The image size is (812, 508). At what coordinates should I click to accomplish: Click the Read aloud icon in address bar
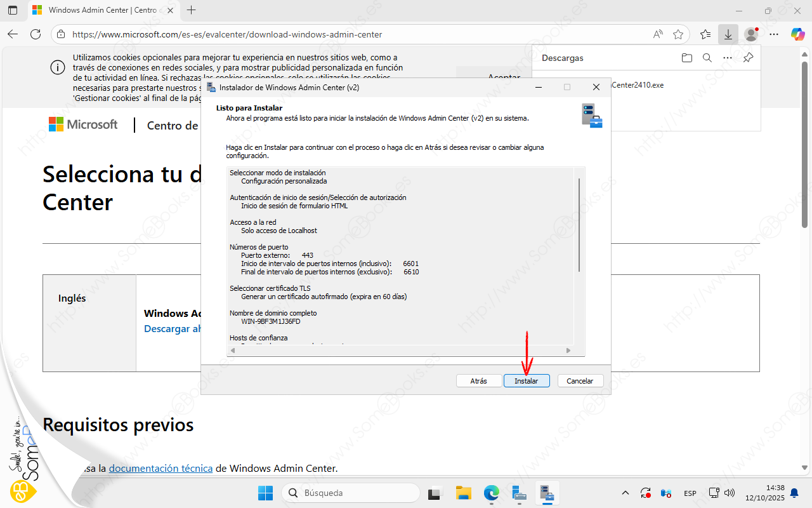point(658,34)
